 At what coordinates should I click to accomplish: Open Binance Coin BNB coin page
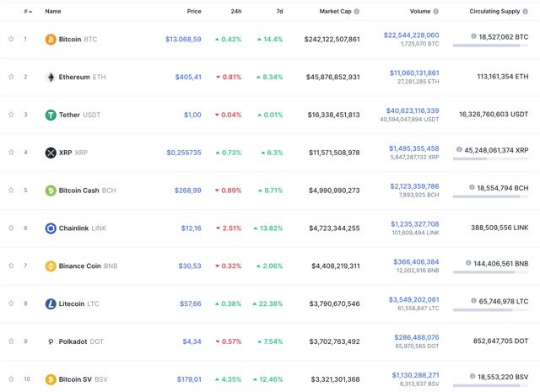coord(88,266)
